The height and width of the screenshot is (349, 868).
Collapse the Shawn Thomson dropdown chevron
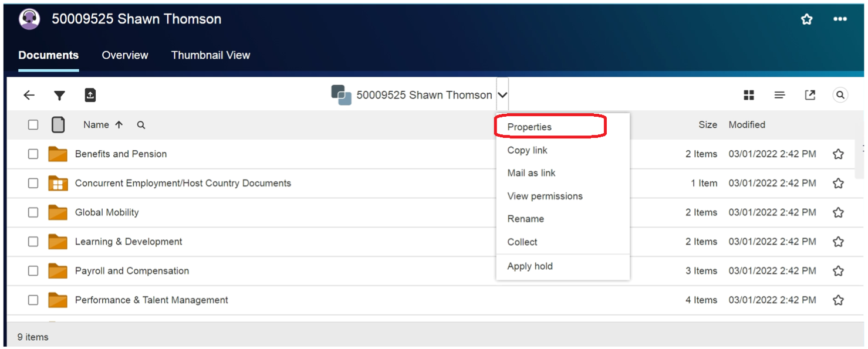coord(502,95)
